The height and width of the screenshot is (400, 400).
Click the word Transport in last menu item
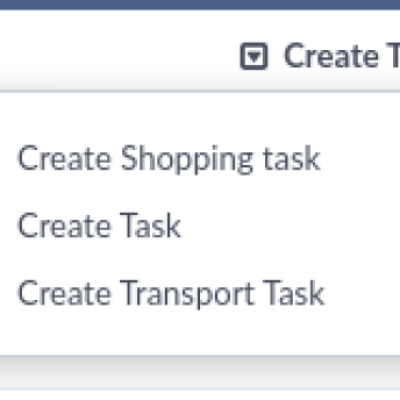pos(188,294)
